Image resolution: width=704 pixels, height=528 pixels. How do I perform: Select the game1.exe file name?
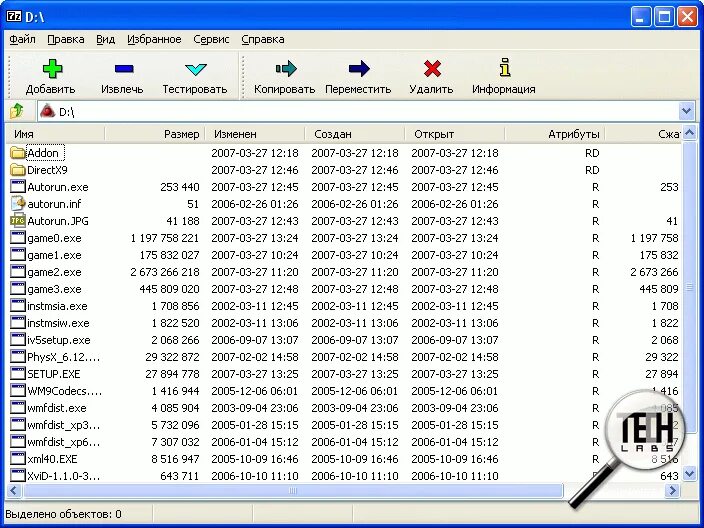[54, 255]
